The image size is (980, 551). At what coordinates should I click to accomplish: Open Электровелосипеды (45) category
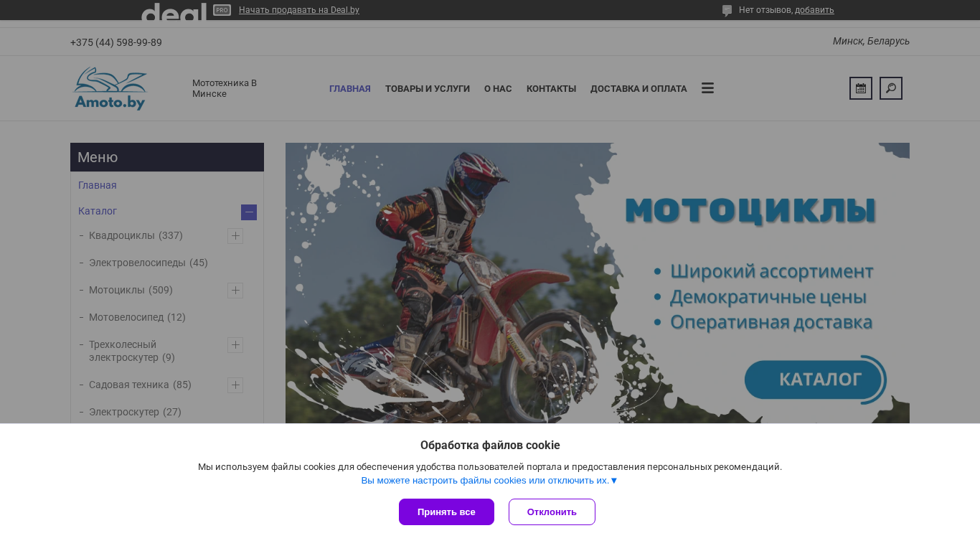[x=149, y=263]
